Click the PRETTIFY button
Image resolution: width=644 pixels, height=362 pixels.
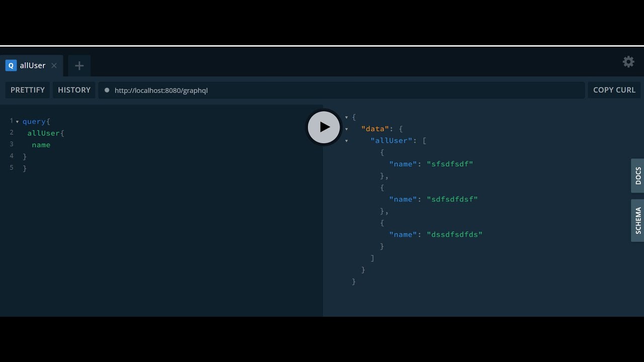[28, 90]
